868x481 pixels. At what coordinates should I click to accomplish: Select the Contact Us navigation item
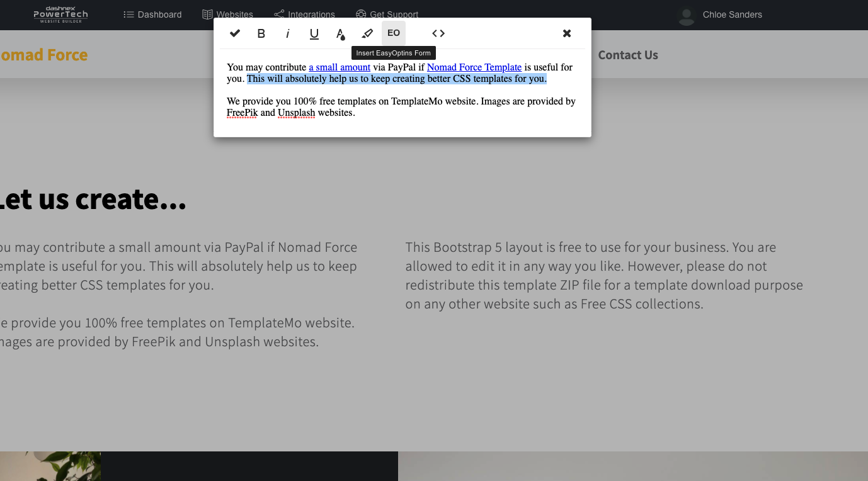click(x=628, y=55)
